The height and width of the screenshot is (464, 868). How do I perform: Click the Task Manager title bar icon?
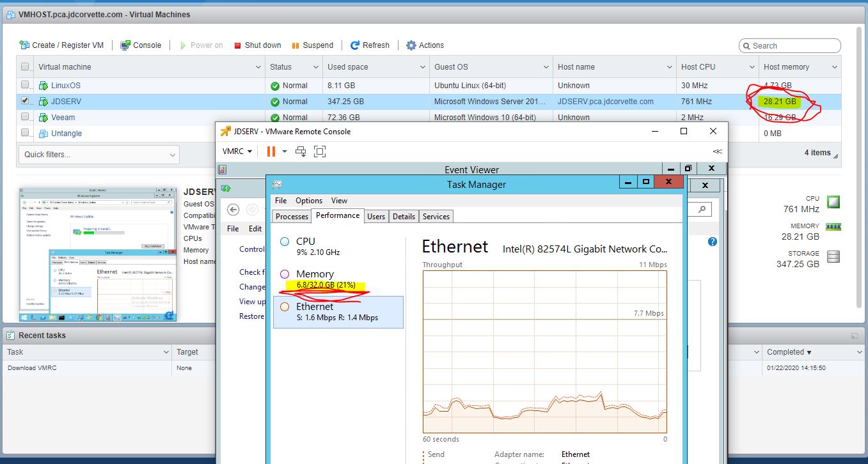(x=276, y=185)
